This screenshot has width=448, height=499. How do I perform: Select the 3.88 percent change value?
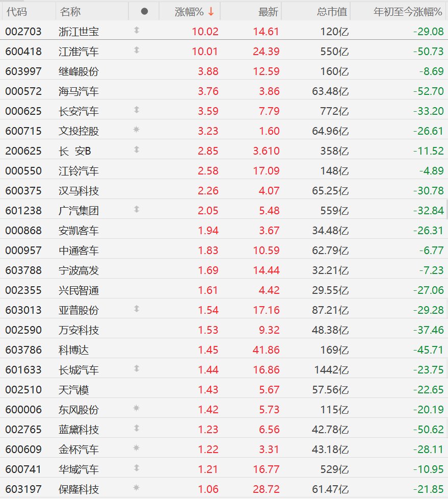coord(208,71)
